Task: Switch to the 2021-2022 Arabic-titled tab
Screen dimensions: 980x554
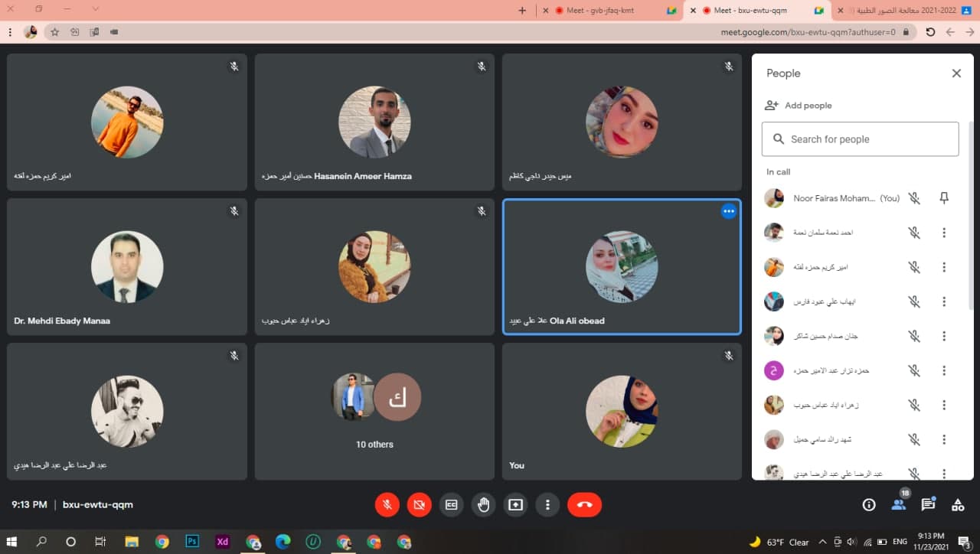Action: tap(903, 11)
